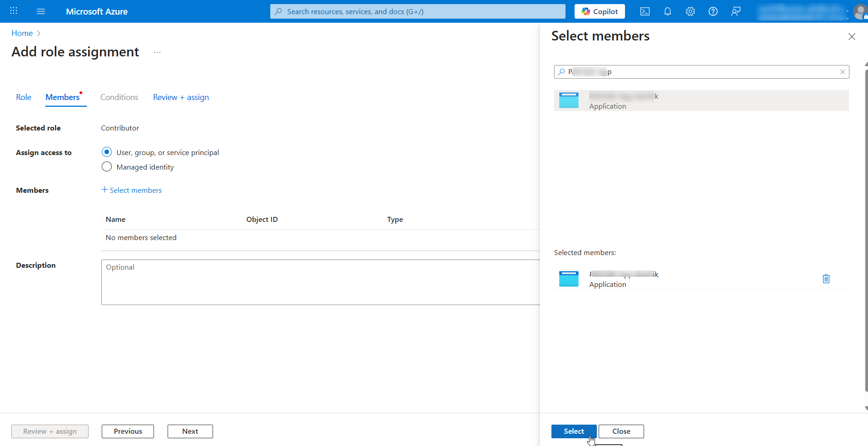Delete the selected member using trash icon
868x446 pixels.
click(x=826, y=279)
